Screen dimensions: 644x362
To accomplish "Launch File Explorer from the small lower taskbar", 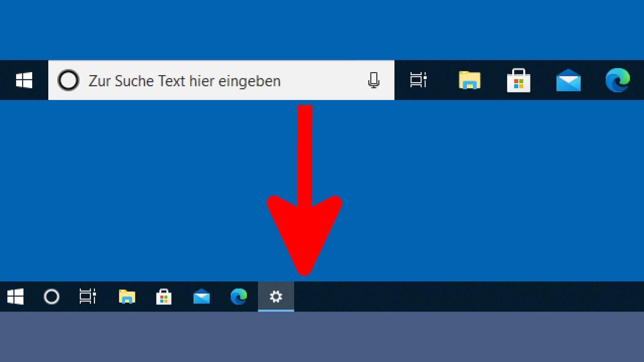I will tap(127, 296).
